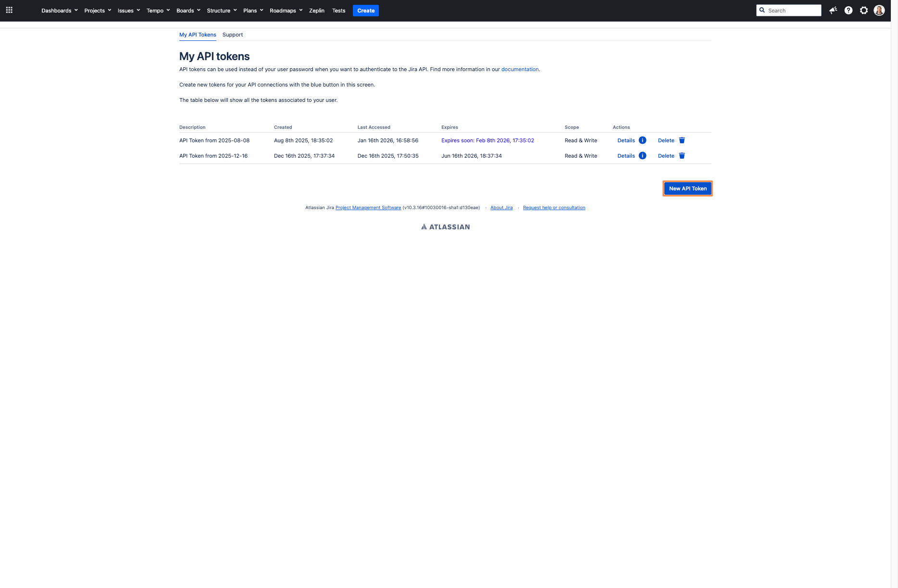Click the info icon beside the first token's Details

tap(642, 140)
